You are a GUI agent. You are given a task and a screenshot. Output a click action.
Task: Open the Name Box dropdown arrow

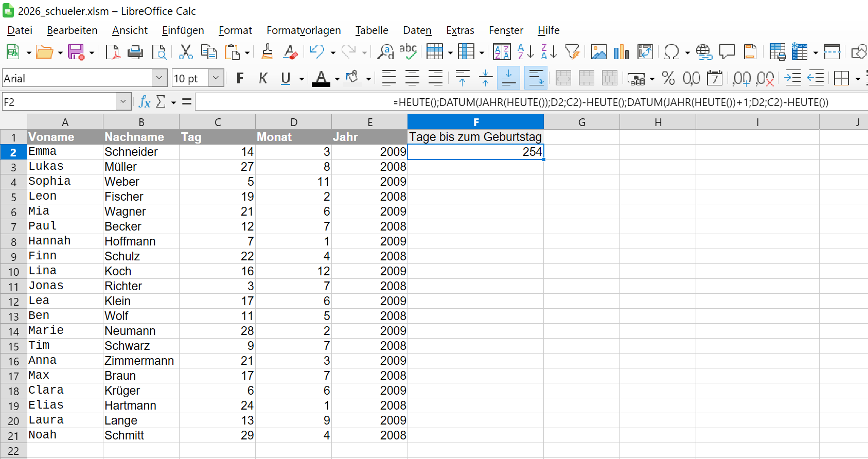coord(123,102)
